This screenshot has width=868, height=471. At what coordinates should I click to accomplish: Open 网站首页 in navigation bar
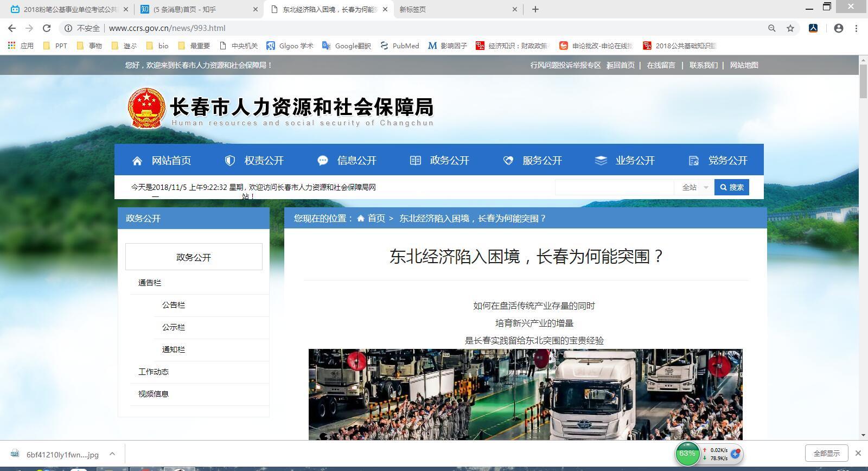click(162, 160)
